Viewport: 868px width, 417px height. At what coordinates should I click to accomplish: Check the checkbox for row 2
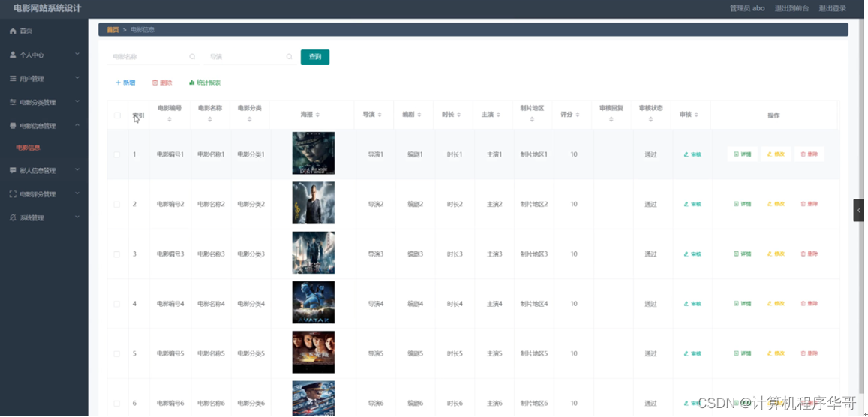pyautogui.click(x=117, y=204)
